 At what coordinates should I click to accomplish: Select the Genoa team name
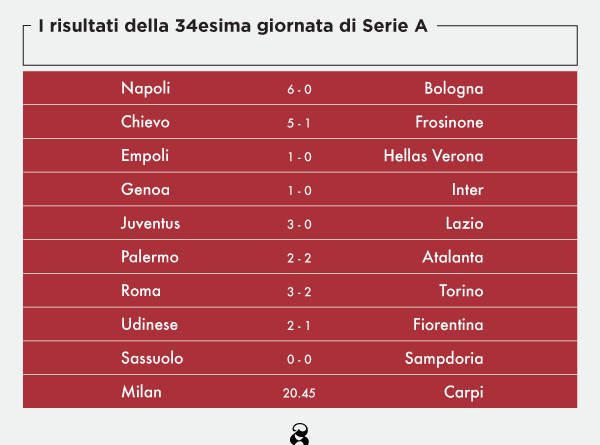[145, 190]
